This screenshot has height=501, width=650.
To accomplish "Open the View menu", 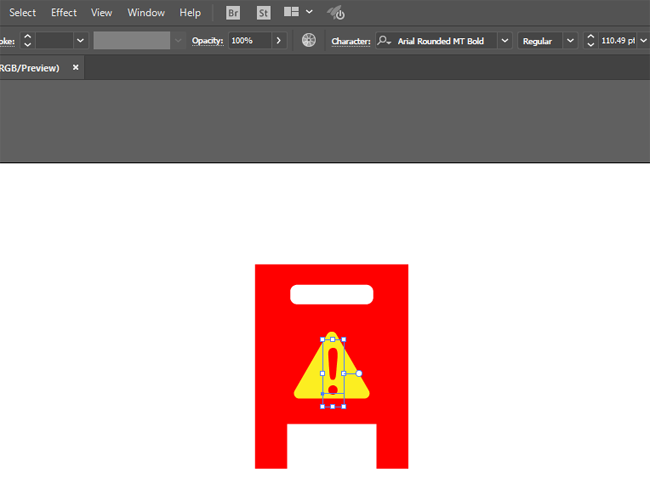I will point(102,13).
